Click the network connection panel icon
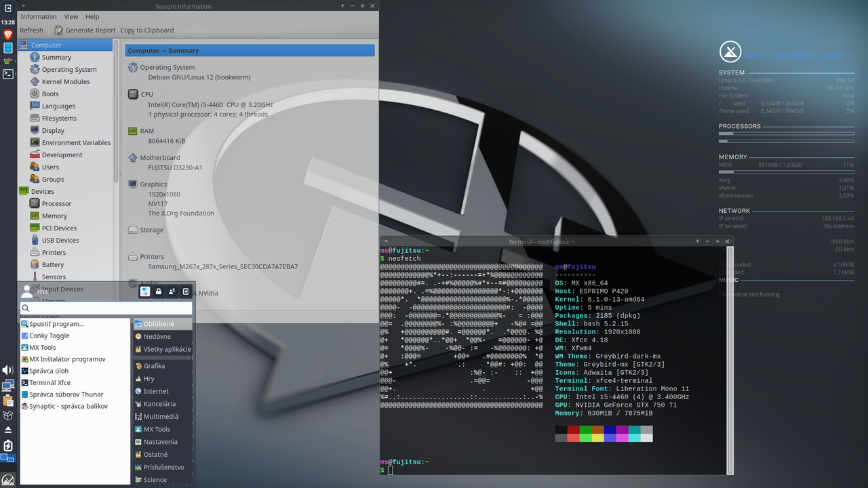The image size is (868, 488). click(x=7, y=386)
